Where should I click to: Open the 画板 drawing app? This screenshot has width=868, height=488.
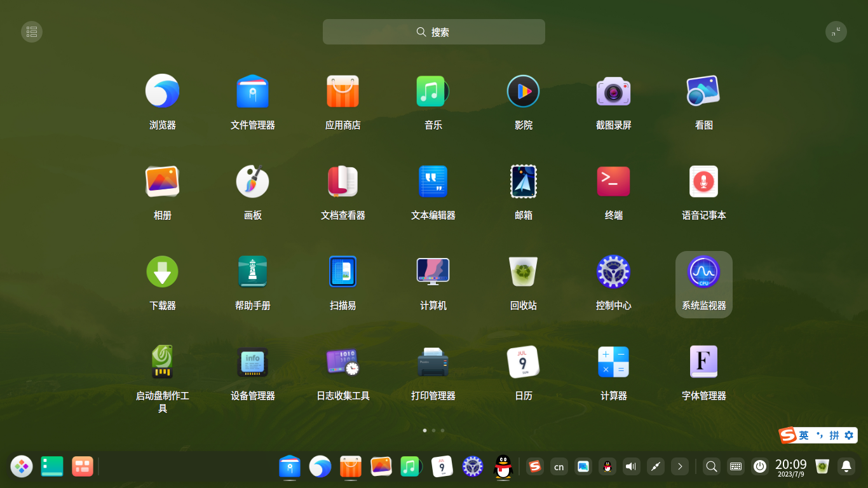(x=252, y=182)
